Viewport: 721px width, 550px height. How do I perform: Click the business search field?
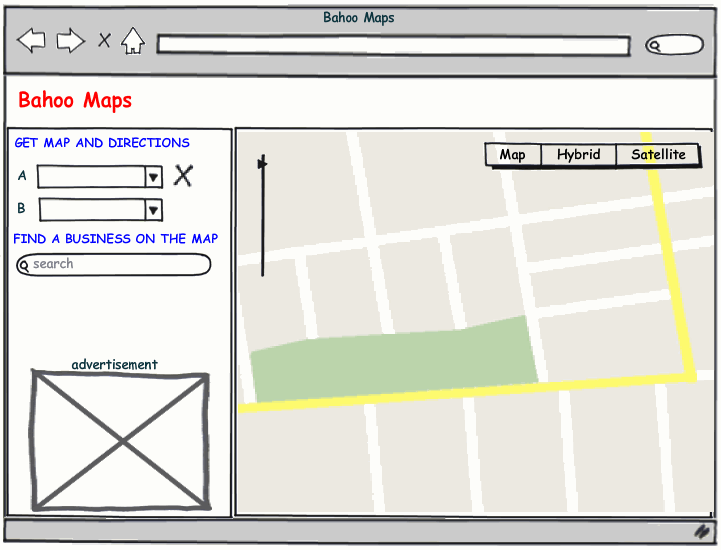tap(114, 264)
